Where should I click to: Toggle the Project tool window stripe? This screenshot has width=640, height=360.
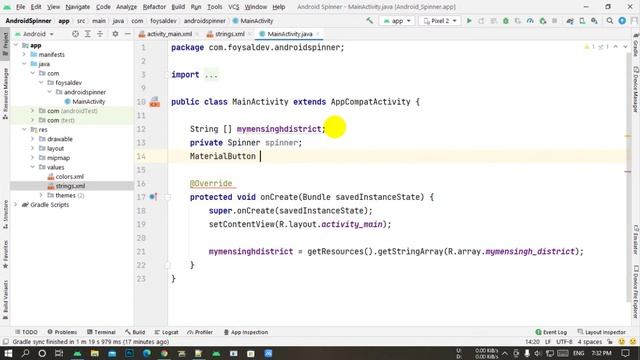coord(5,44)
